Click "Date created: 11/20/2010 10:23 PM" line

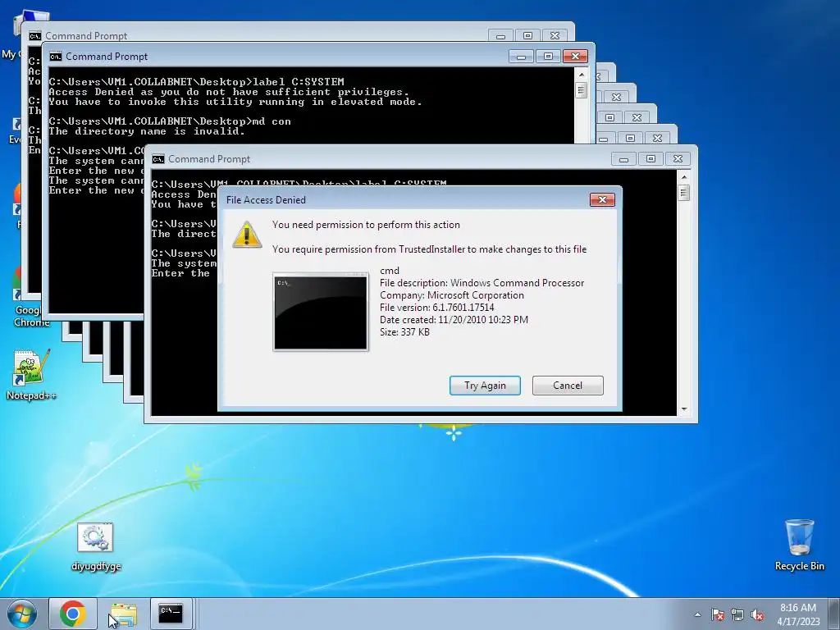coord(454,320)
